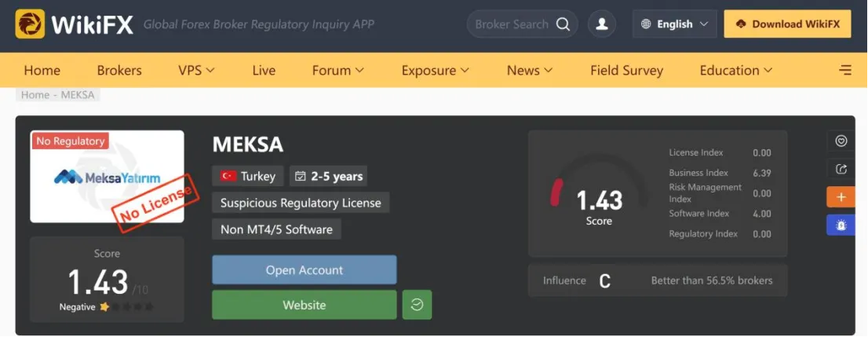Open the user profile icon
Viewport: 868px width, 337px height.
(602, 24)
